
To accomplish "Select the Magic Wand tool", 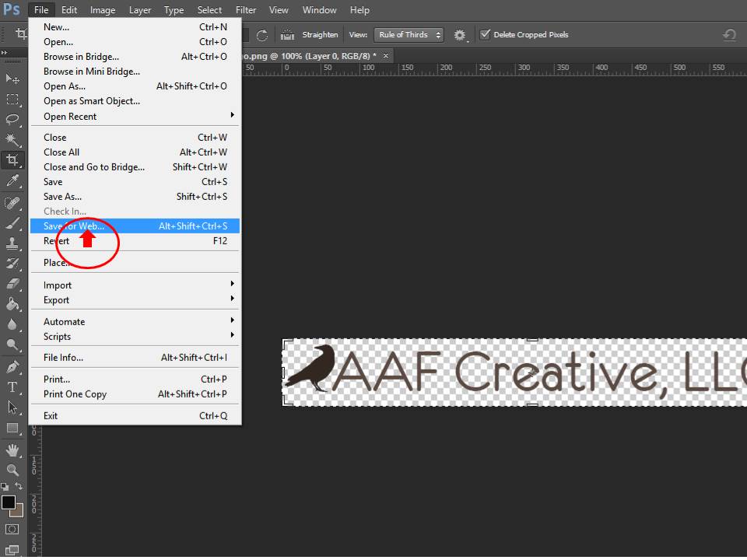I will pyautogui.click(x=12, y=139).
